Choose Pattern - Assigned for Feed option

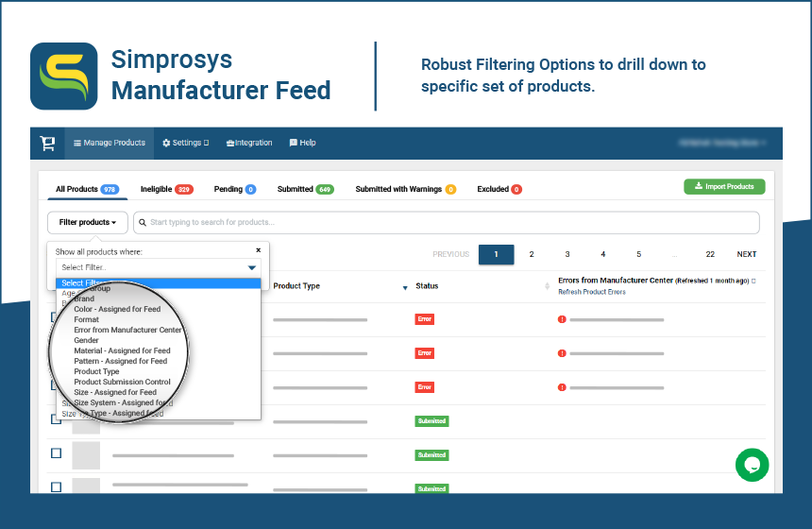tap(121, 361)
